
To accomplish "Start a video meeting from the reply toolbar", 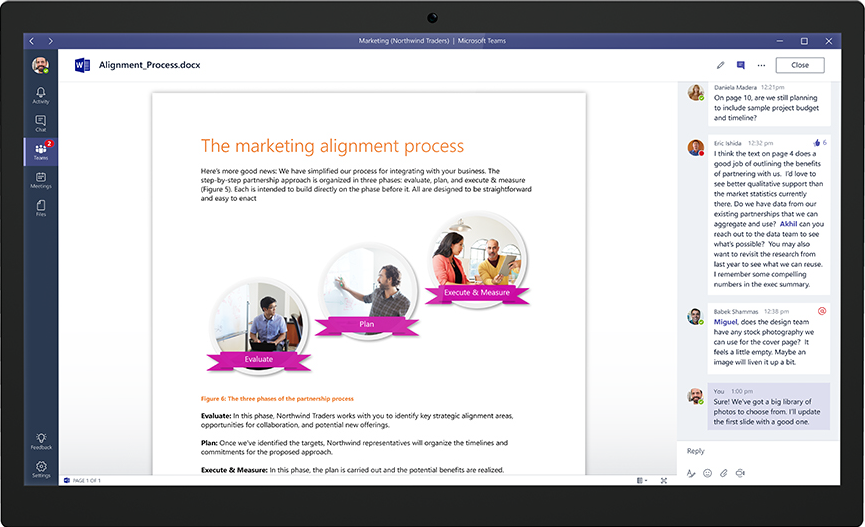I will point(740,473).
